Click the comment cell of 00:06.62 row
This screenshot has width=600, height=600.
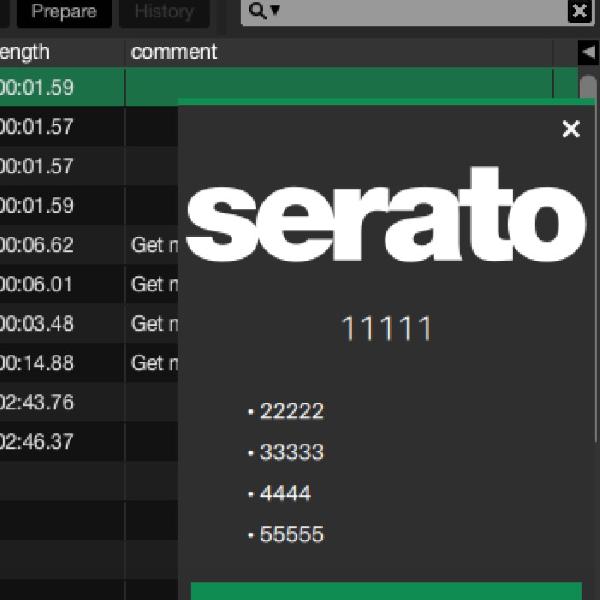[x=152, y=245]
